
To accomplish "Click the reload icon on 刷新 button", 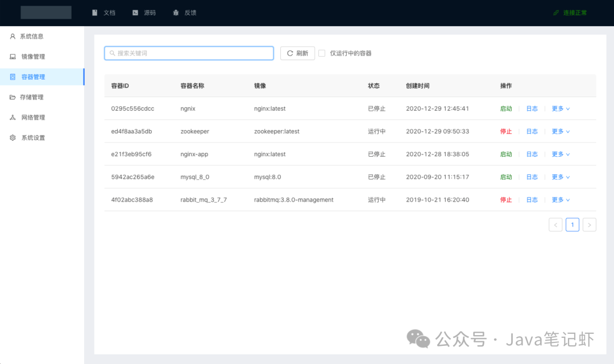I will pos(290,53).
